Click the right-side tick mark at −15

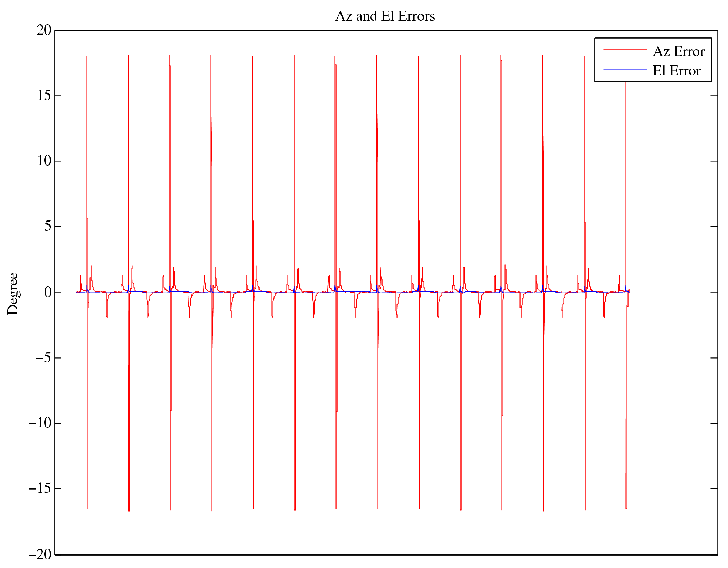[x=714, y=488]
